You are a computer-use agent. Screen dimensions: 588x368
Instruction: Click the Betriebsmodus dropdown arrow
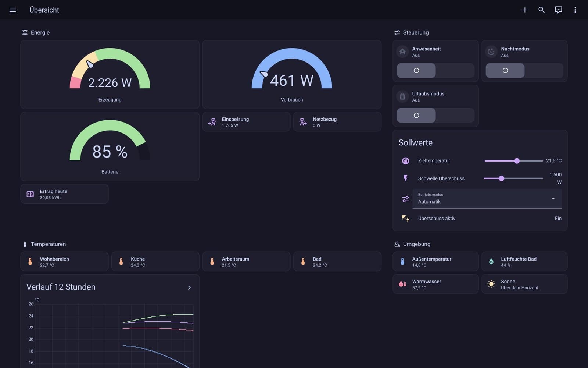click(x=553, y=199)
